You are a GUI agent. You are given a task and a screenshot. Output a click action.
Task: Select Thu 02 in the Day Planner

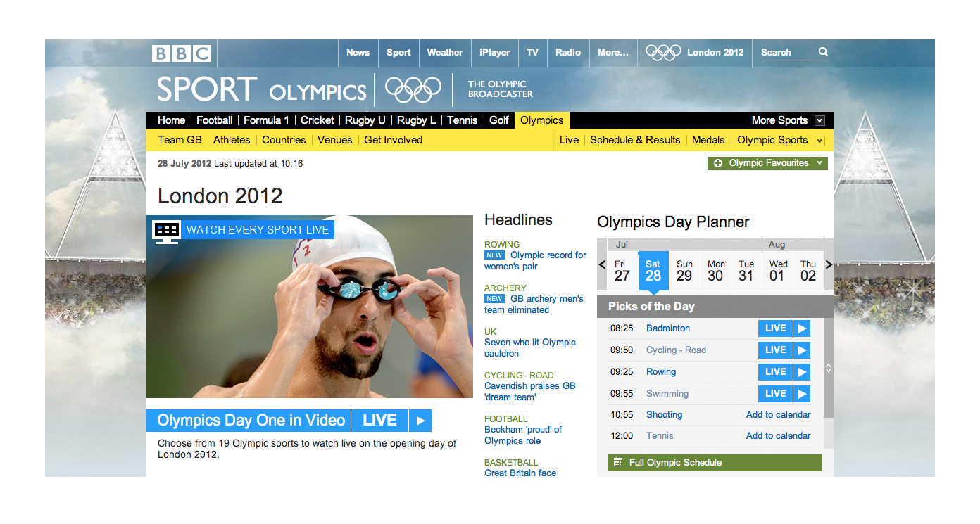pyautogui.click(x=808, y=271)
